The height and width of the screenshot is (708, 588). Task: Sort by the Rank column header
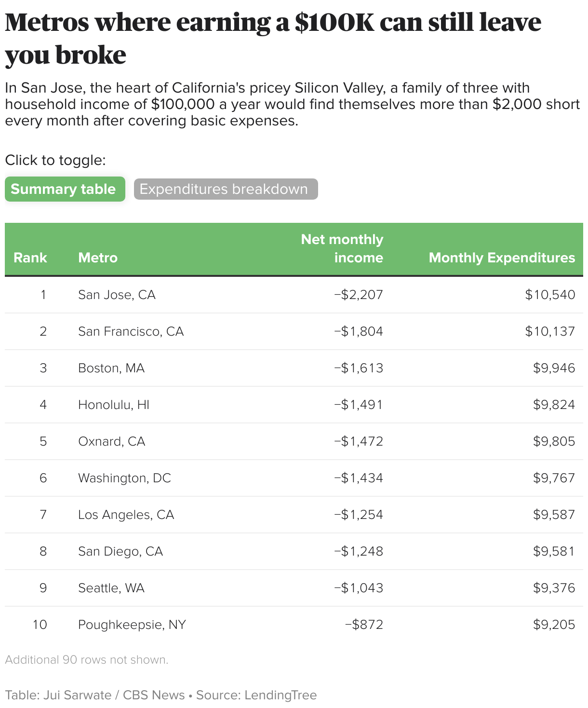[x=30, y=258]
